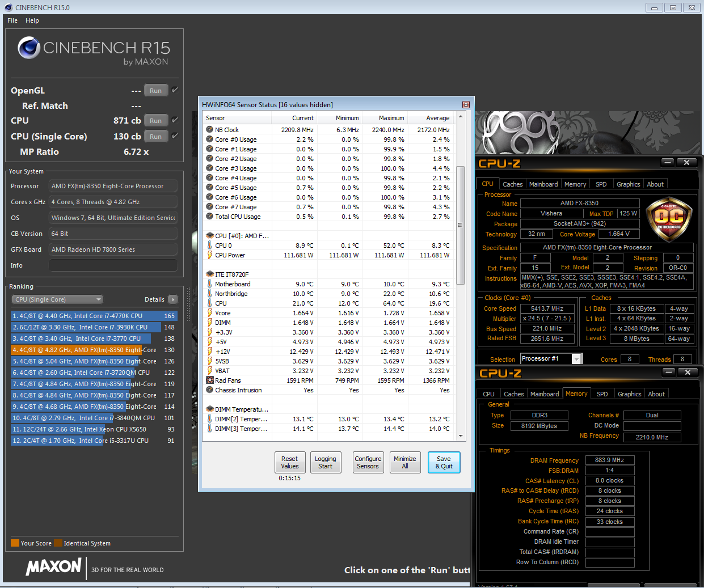Viewport: 704px width, 588px height.
Task: Click the Cinebench title bar app icon
Action: coord(8,7)
